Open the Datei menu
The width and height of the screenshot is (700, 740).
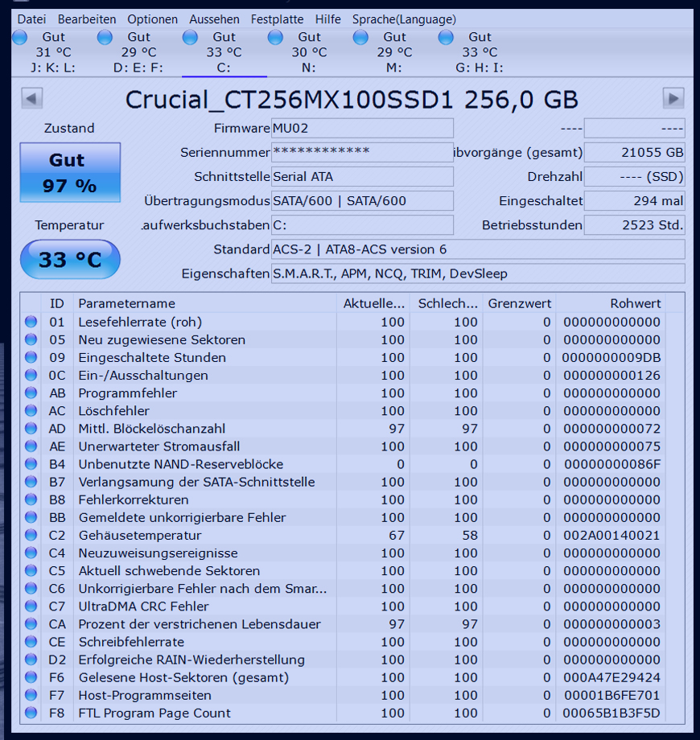tap(31, 19)
